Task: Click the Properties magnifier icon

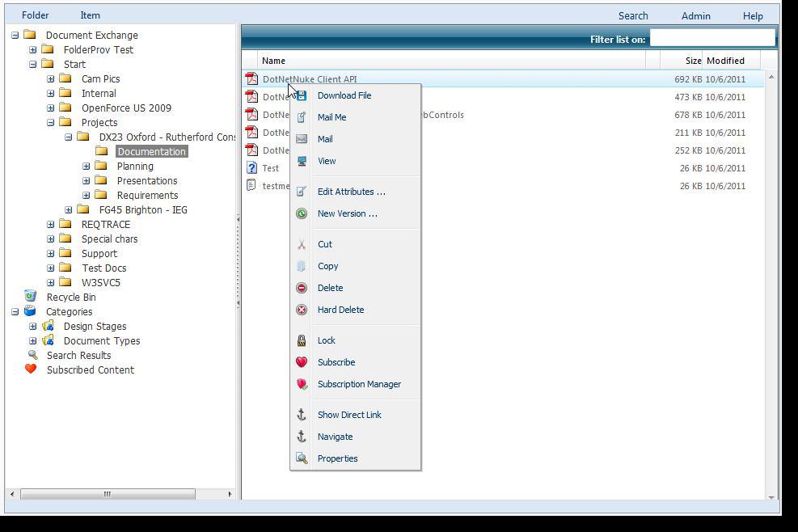Action: (302, 458)
